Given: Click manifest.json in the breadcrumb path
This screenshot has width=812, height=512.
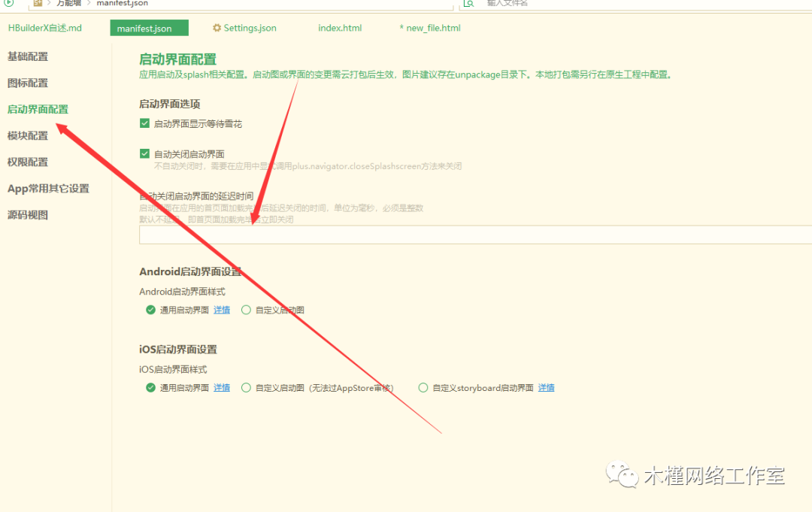Looking at the screenshot, I should click(122, 4).
